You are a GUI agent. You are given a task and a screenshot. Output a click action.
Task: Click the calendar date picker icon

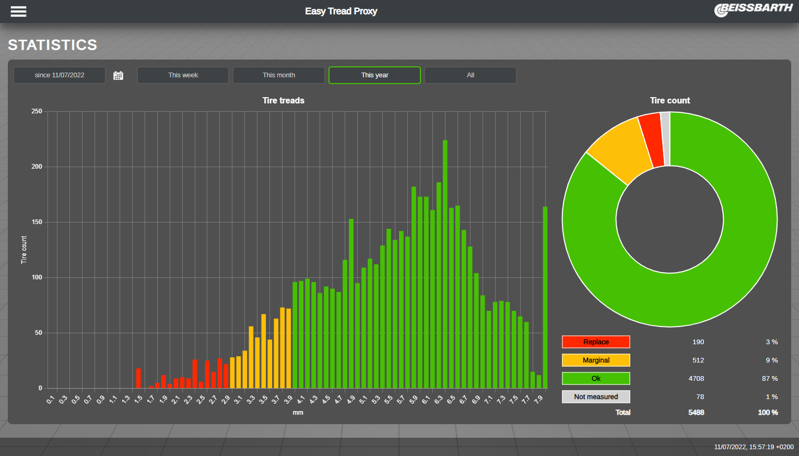coord(118,75)
